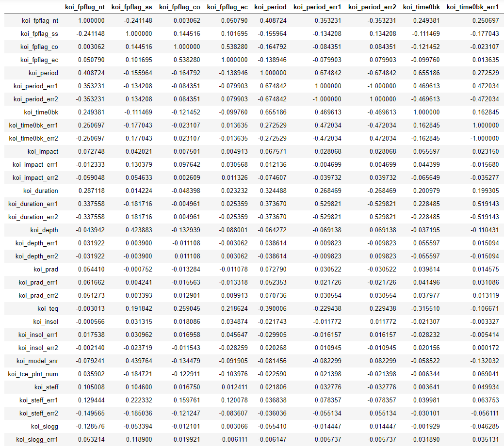Select the koi_depth_err1 row label
Viewport: 504px width, 447px height.
(x=37, y=243)
